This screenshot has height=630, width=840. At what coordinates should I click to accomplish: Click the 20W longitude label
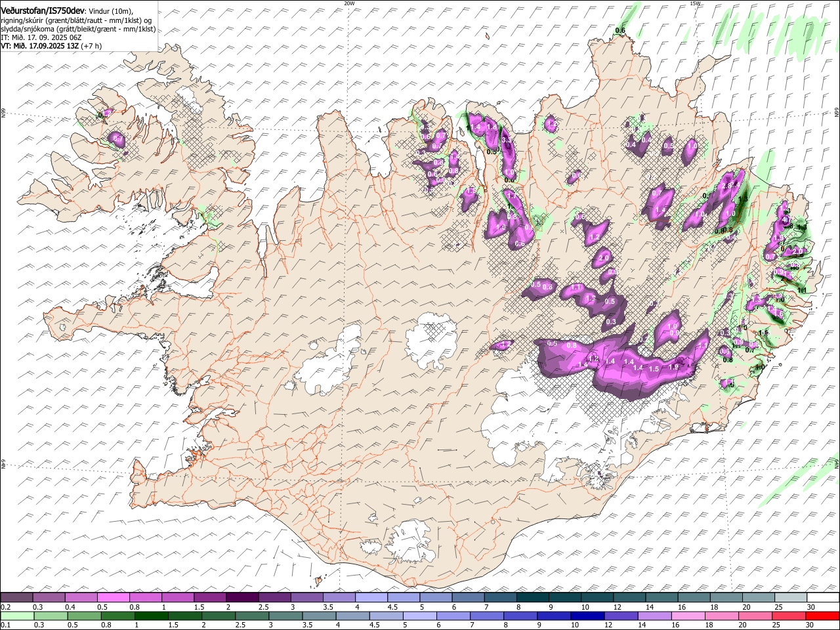349,3
